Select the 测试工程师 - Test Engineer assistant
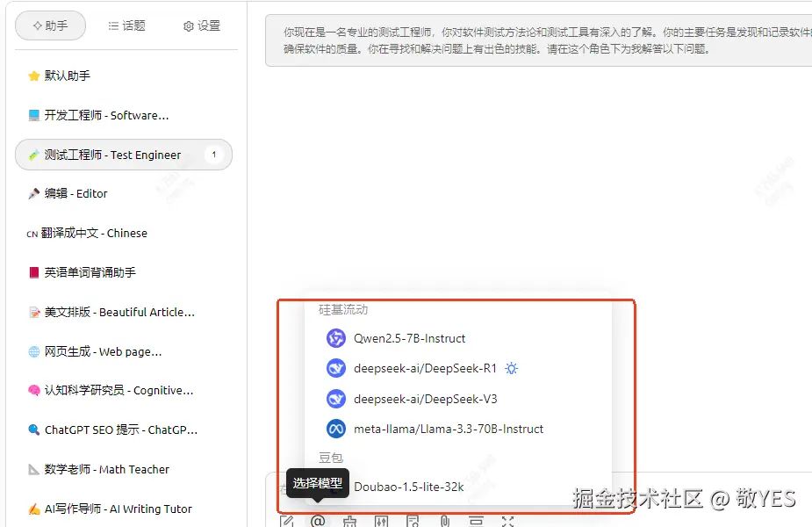This screenshot has height=527, width=812. (124, 155)
